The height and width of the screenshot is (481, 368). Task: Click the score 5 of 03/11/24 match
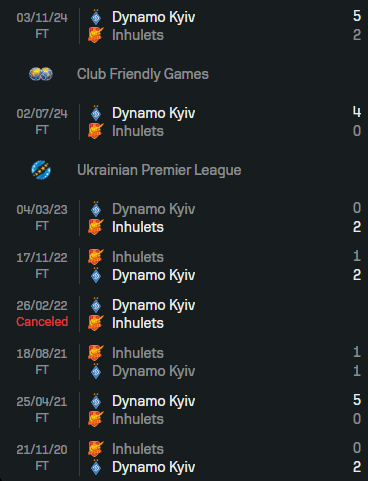coord(357,16)
